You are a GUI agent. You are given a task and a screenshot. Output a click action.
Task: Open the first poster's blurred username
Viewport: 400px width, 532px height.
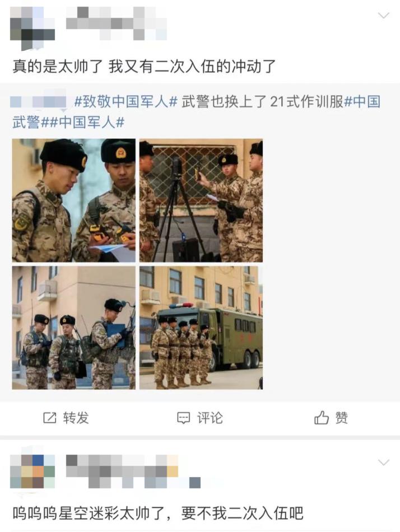coord(117,23)
